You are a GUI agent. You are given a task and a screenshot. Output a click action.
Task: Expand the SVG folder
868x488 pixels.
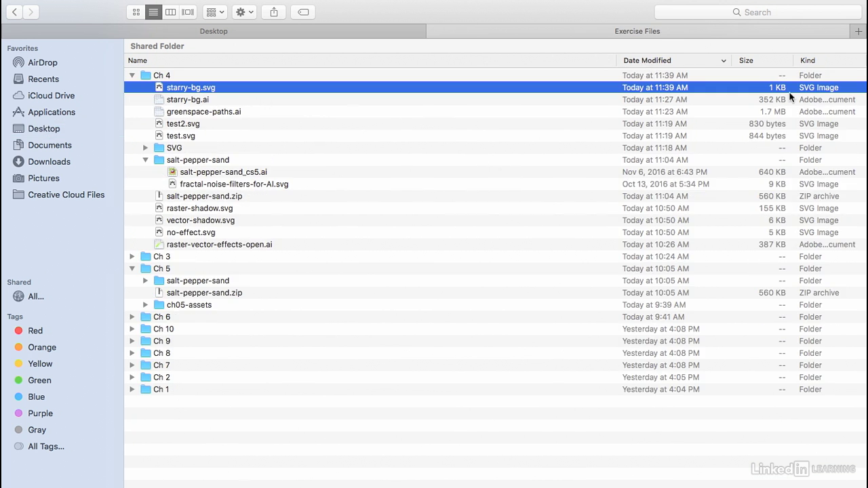[145, 148]
